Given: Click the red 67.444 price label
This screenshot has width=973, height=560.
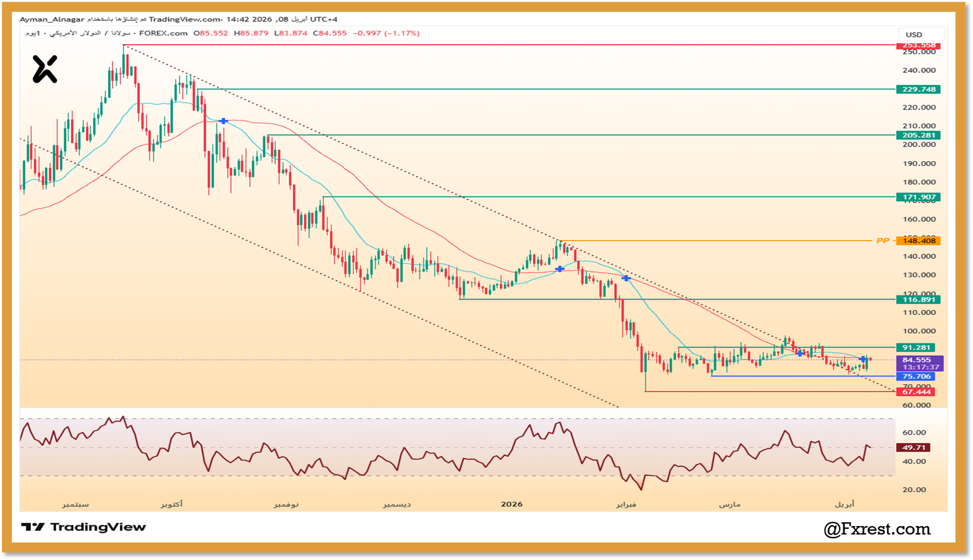Looking at the screenshot, I should point(916,392).
